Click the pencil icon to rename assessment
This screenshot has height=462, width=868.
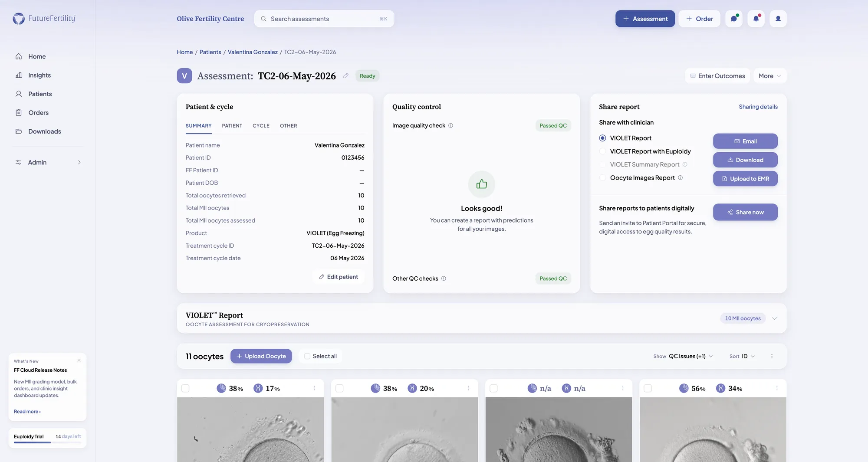tap(346, 76)
